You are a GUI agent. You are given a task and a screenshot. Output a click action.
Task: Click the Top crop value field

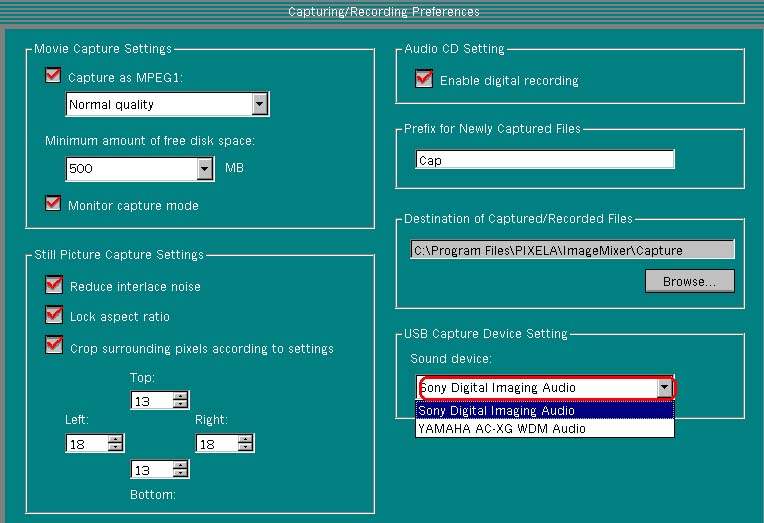(151, 400)
